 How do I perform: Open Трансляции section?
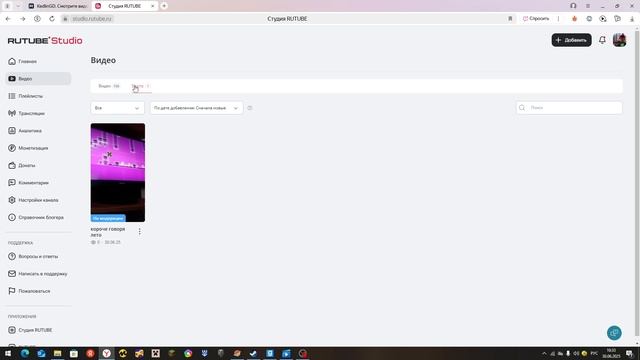(27, 113)
